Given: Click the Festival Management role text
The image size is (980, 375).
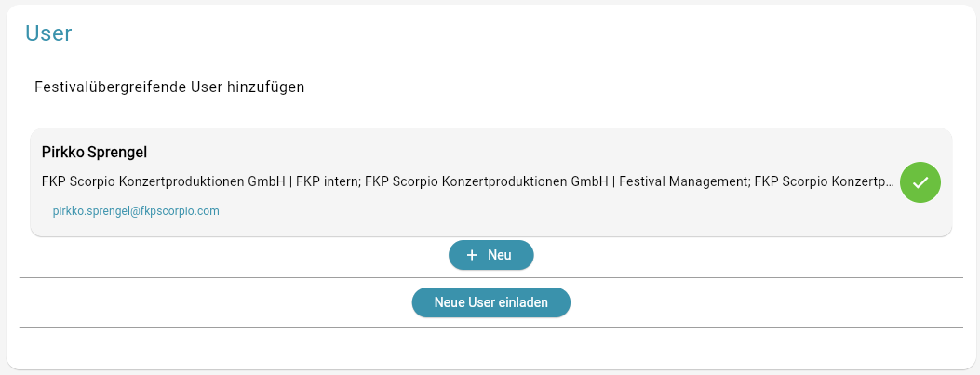Looking at the screenshot, I should (x=684, y=181).
